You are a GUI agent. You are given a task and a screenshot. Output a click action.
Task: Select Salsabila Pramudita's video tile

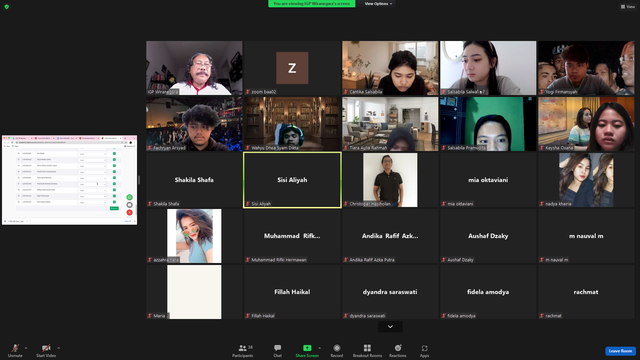(488, 124)
